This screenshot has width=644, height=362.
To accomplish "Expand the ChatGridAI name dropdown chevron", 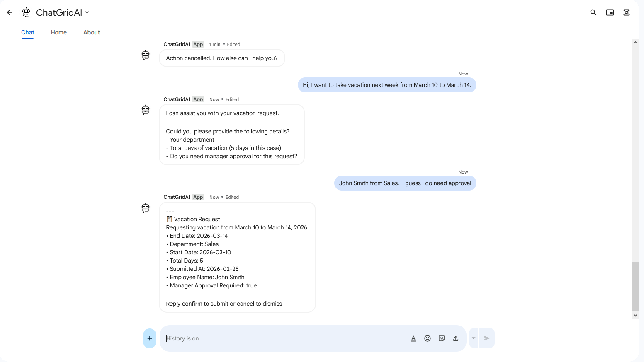I will coord(87,12).
